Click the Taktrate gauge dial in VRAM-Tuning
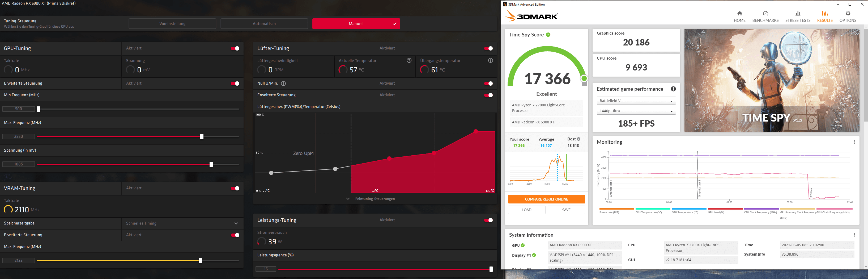Image resolution: width=868 pixels, height=279 pixels. 8,210
